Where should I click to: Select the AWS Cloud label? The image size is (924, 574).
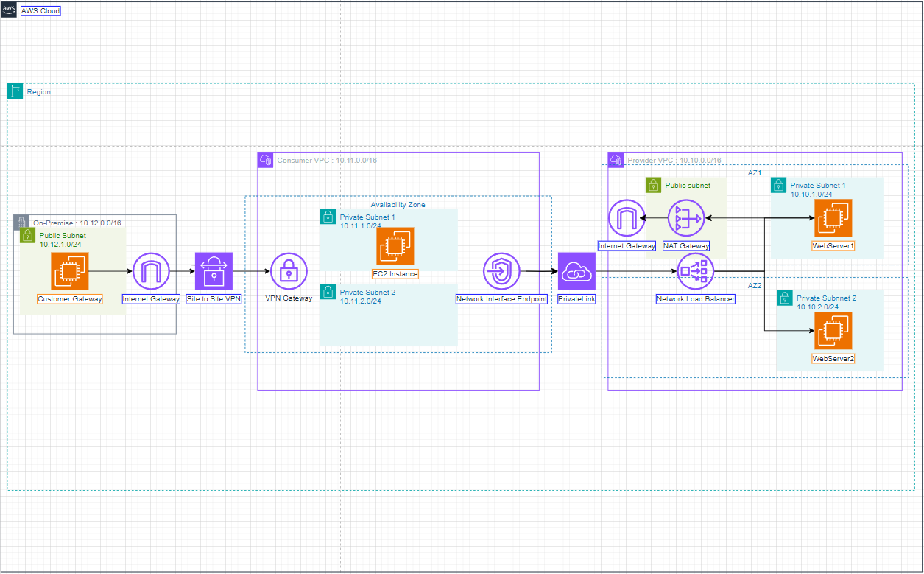pos(40,11)
